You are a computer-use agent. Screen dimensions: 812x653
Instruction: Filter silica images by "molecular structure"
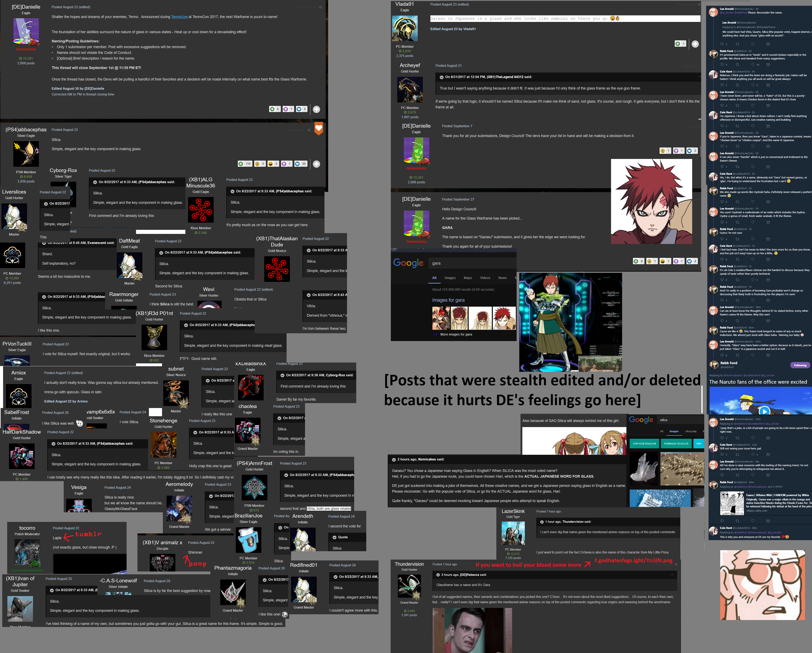676,444
